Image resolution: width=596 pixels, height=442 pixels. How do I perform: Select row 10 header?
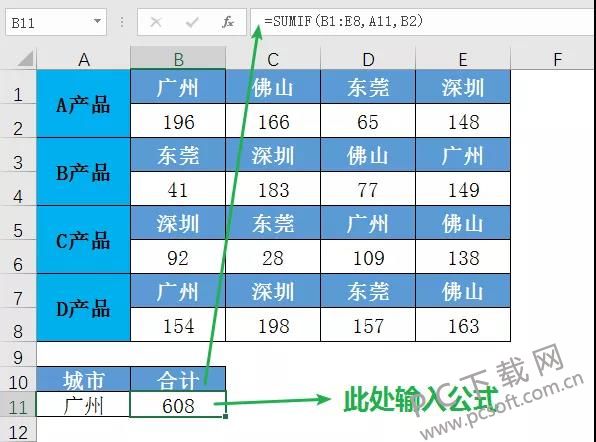[18, 379]
